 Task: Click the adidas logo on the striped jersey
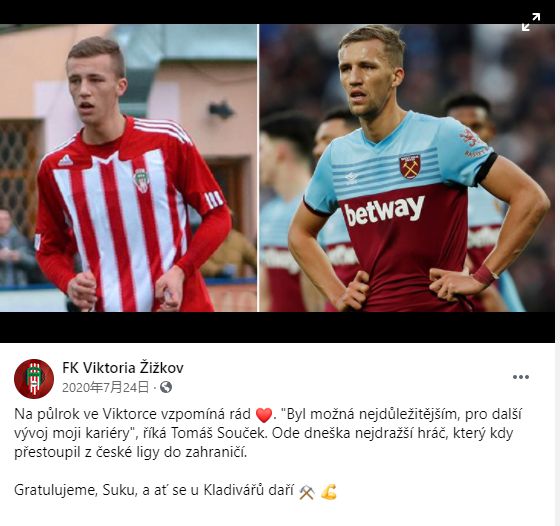65,161
